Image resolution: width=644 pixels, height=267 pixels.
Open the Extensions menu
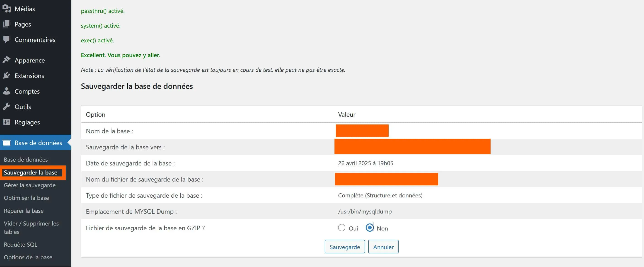[36, 76]
